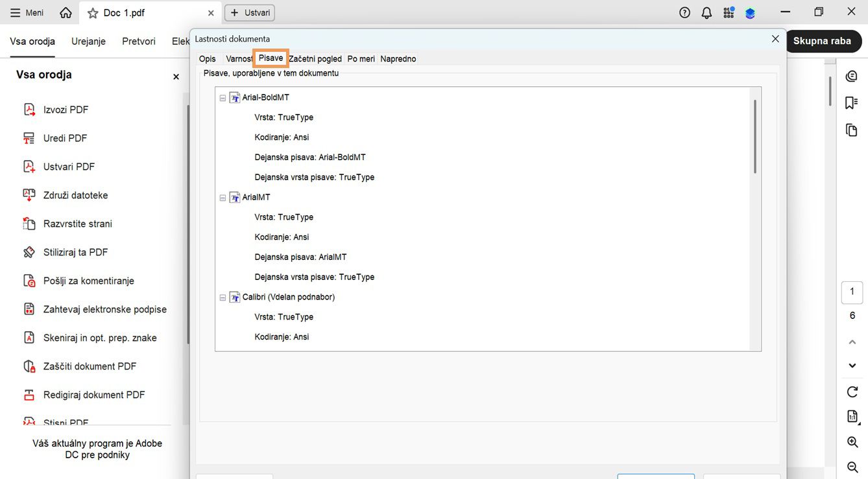The image size is (868, 479).
Task: Click the Stiliziraj ta PDF icon
Action: click(29, 252)
